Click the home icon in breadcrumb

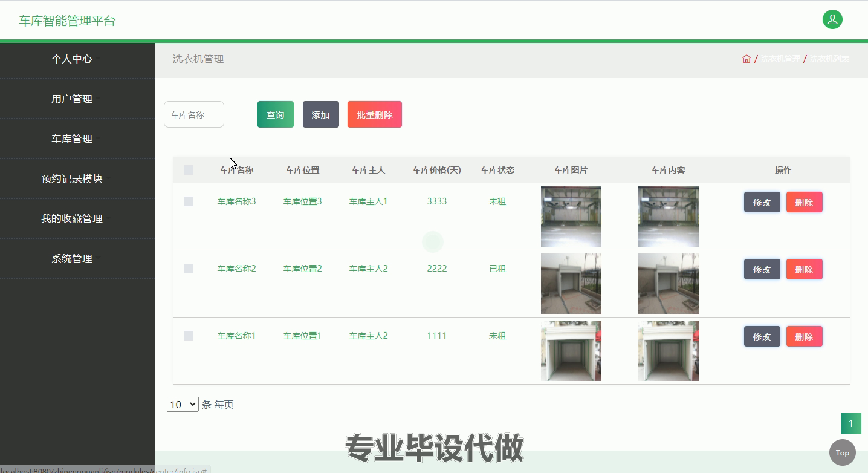[747, 59]
